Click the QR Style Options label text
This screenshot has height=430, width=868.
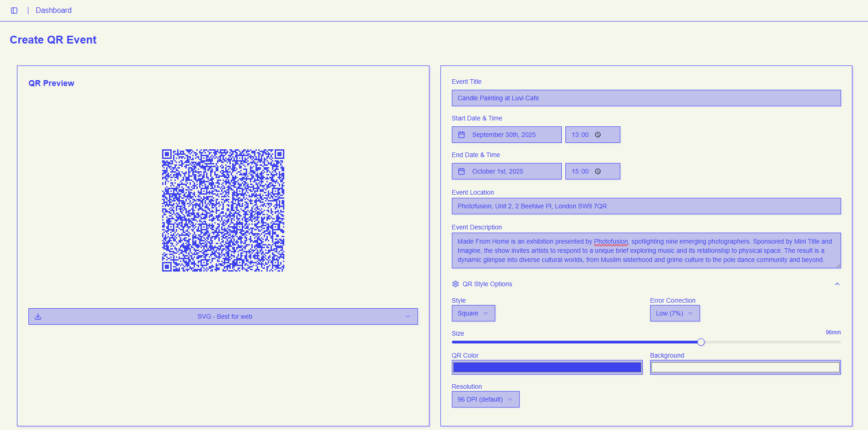coord(487,284)
